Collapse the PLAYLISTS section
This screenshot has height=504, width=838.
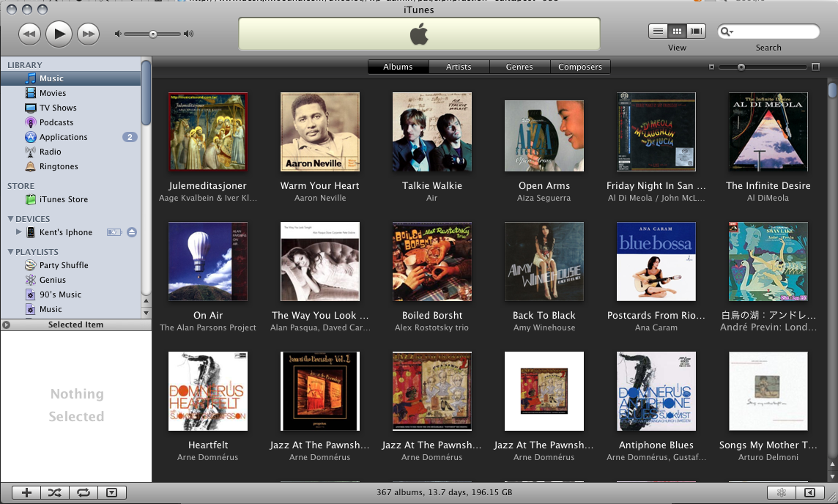point(10,252)
